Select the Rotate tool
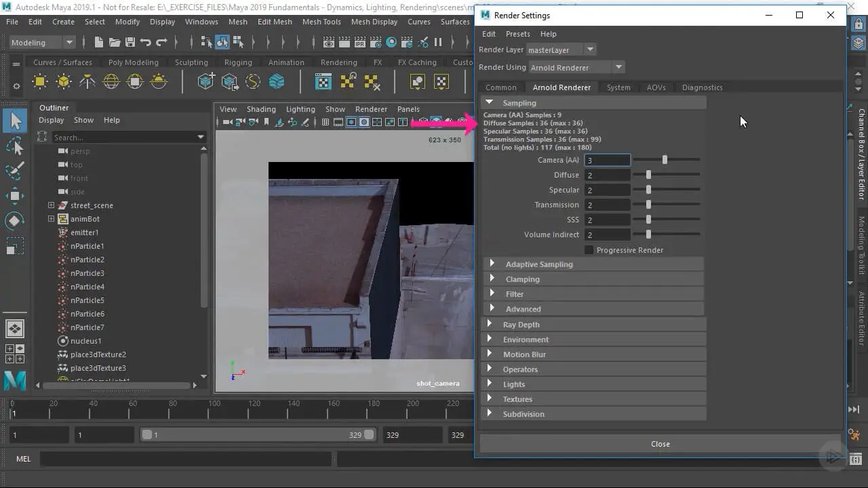868x488 pixels. (x=15, y=220)
